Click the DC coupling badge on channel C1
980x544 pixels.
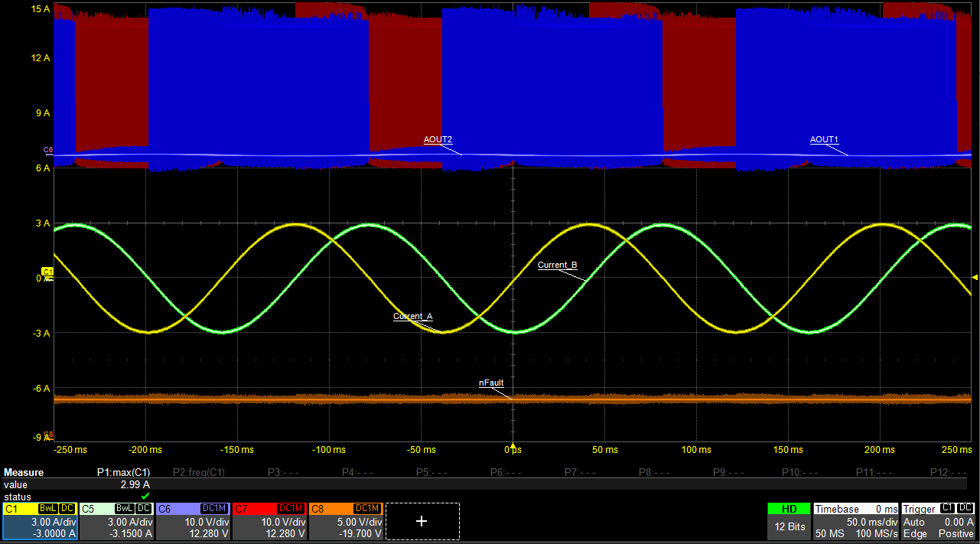[66, 507]
